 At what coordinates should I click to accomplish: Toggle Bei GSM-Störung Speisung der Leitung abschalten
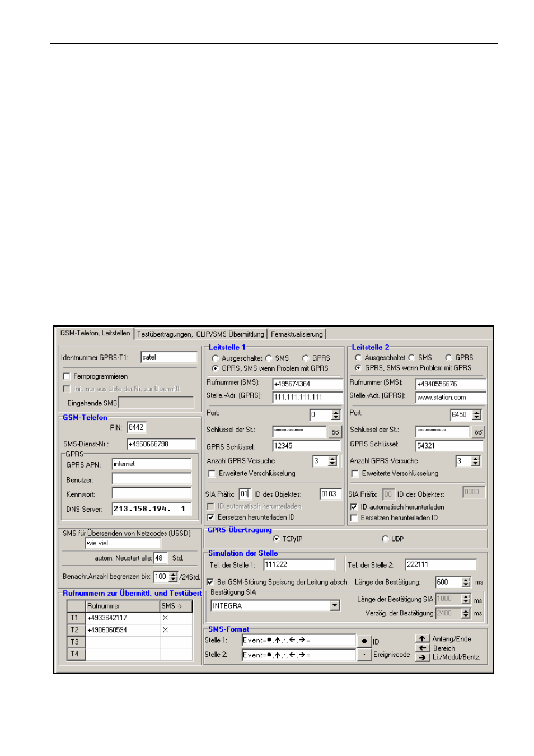click(210, 582)
